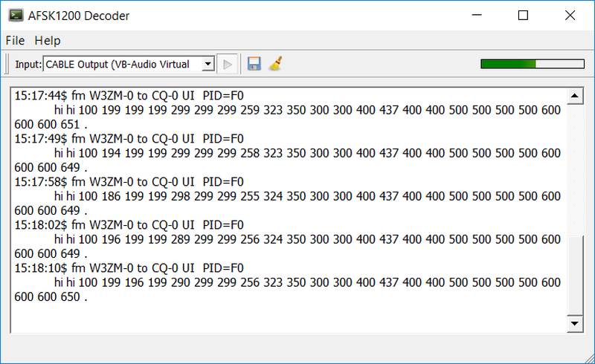Click the 15:17:44$ packet header line
The image size is (595, 364).
click(x=129, y=96)
